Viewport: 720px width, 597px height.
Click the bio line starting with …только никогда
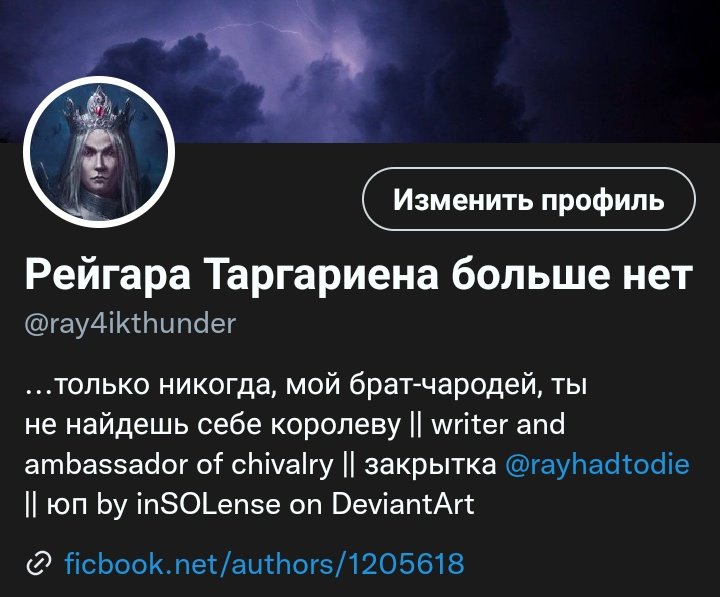(x=306, y=385)
